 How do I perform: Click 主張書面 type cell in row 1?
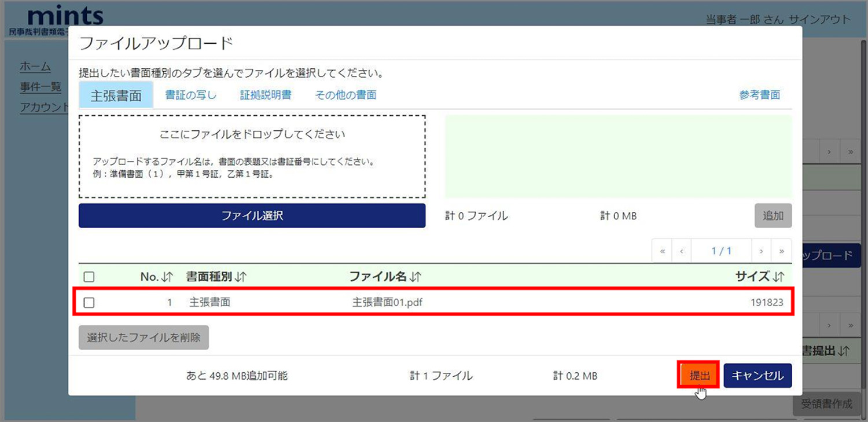pyautogui.click(x=210, y=302)
